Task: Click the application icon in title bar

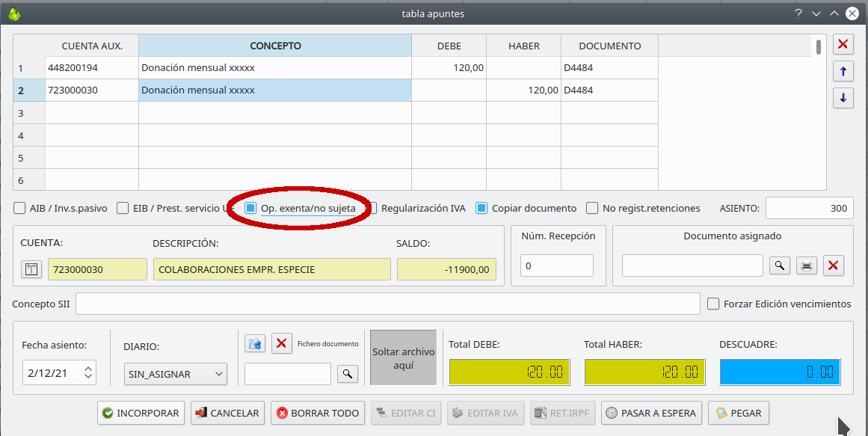Action: 14,13
